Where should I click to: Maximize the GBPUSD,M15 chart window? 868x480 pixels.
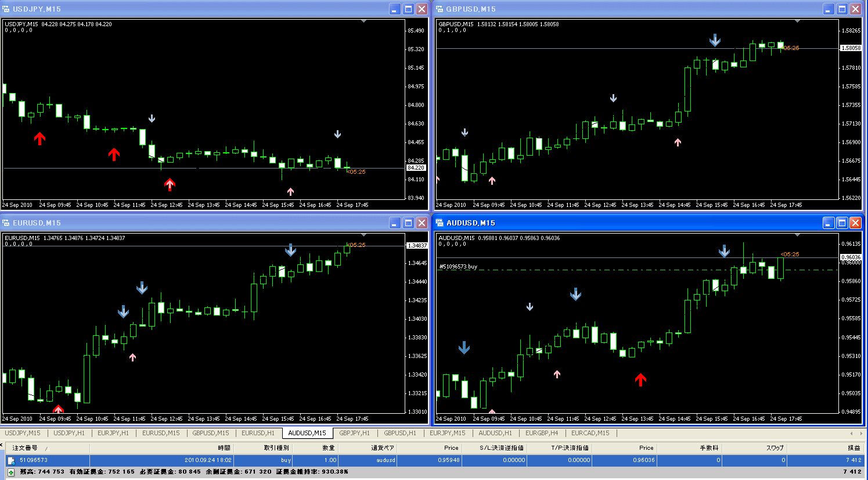[x=842, y=9]
